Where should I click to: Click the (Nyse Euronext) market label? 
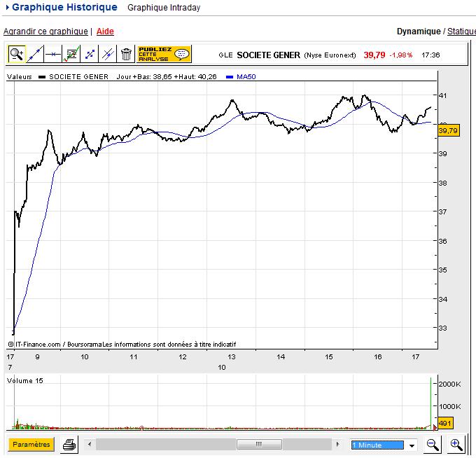[330, 55]
